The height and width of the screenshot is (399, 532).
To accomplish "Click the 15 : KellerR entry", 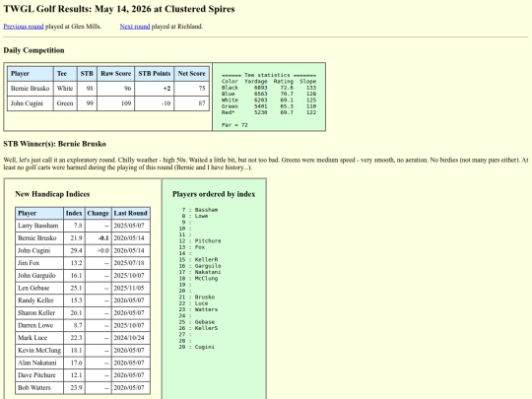I will (198, 259).
